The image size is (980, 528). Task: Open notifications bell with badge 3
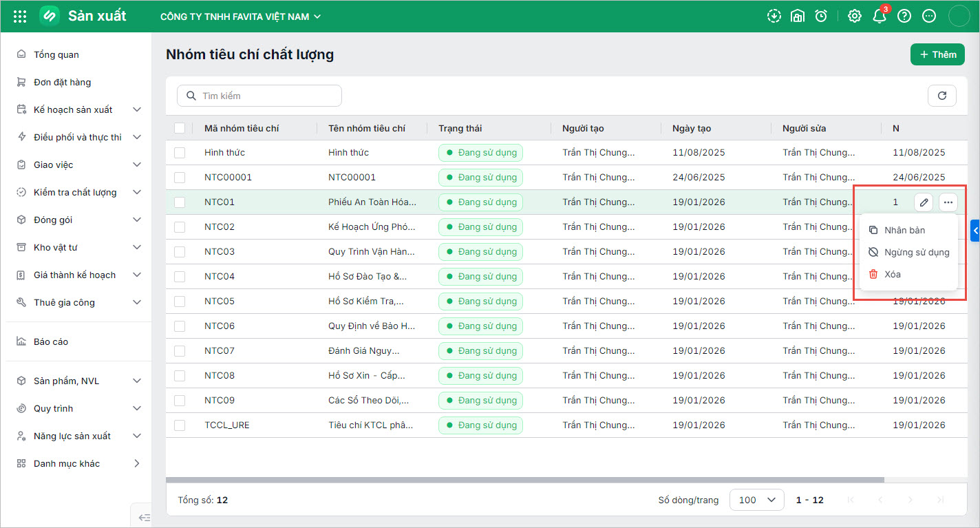pyautogui.click(x=880, y=15)
